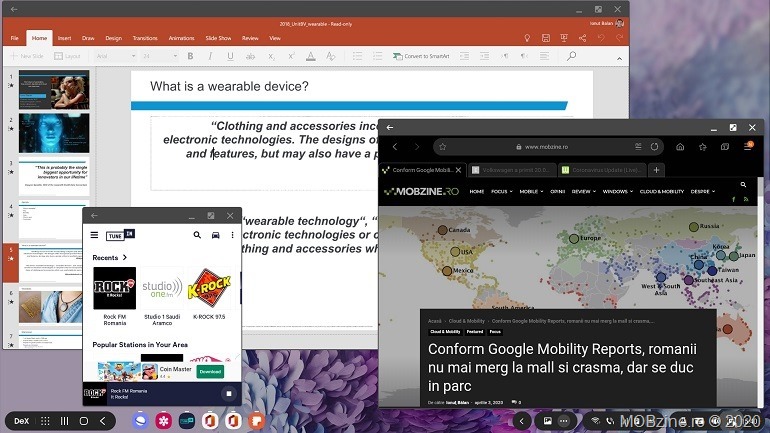Switch to the Transitions tab
The height and width of the screenshot is (433, 770).
[x=145, y=38]
